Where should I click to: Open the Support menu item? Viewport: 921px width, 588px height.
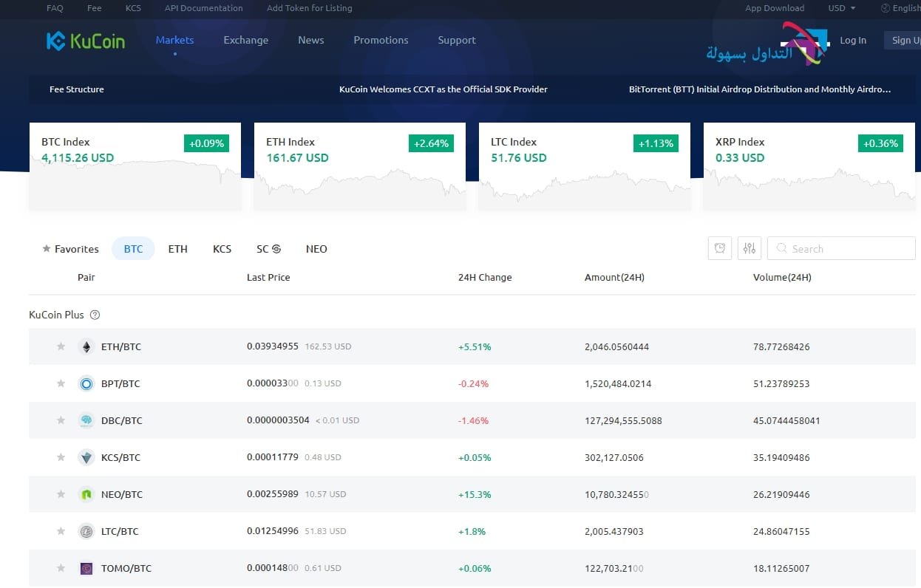click(457, 40)
